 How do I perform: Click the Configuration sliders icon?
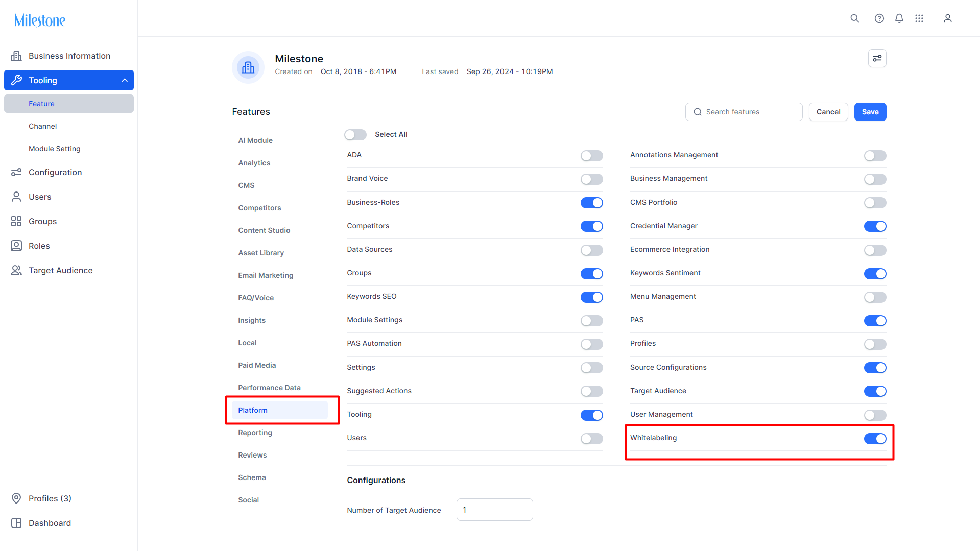click(x=16, y=172)
